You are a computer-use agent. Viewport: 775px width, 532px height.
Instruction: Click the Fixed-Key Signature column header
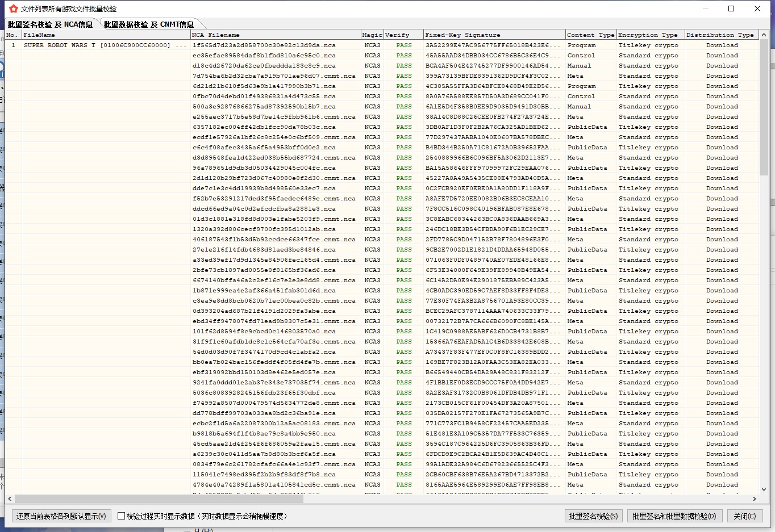494,35
